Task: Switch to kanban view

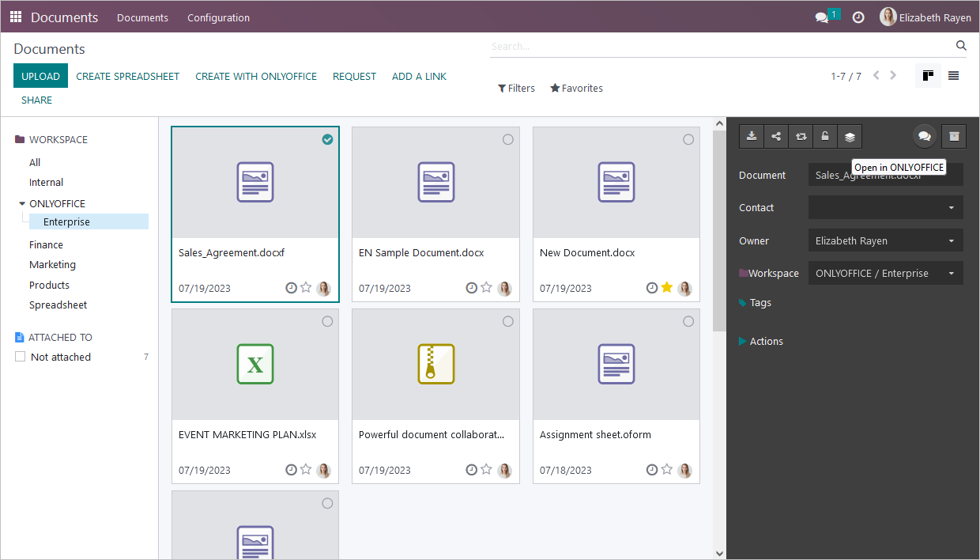Action: [x=928, y=76]
